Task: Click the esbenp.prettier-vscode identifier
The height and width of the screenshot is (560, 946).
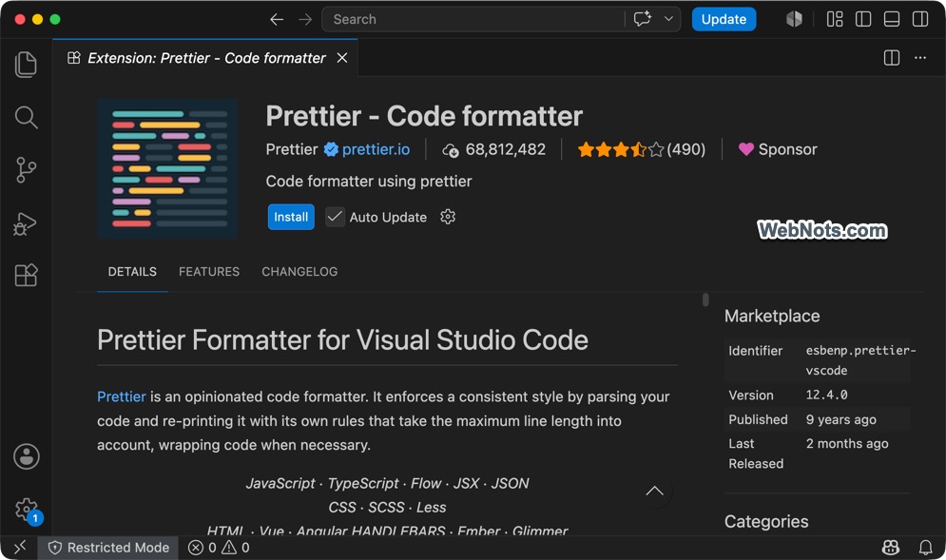Action: coord(861,360)
